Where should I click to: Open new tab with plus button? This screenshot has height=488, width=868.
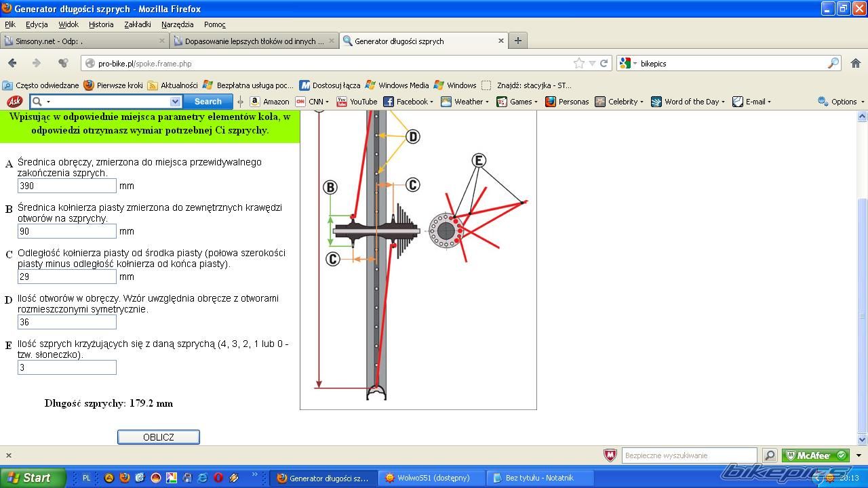517,41
